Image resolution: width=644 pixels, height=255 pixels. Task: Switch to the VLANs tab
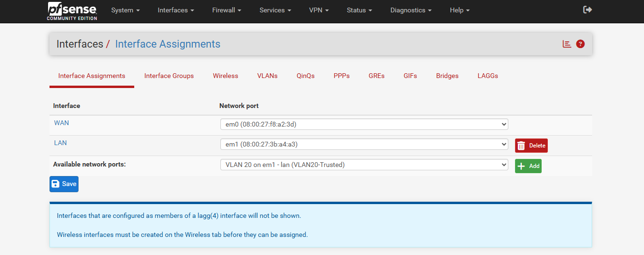(268, 76)
